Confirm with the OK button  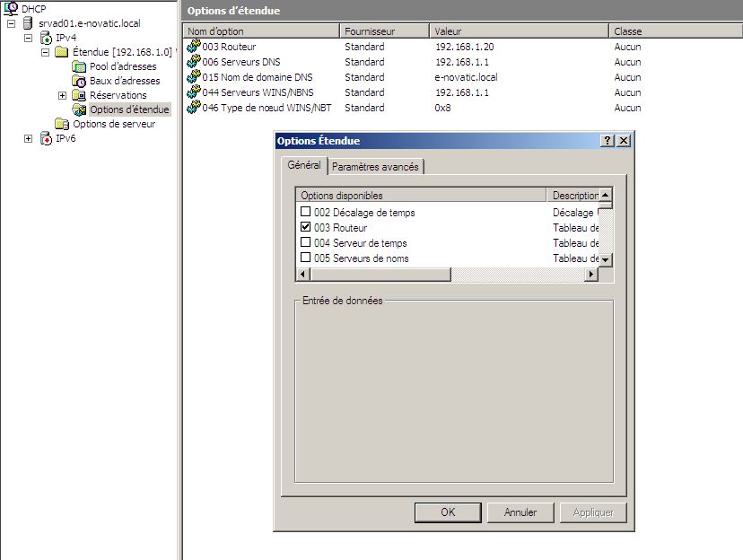point(448,512)
